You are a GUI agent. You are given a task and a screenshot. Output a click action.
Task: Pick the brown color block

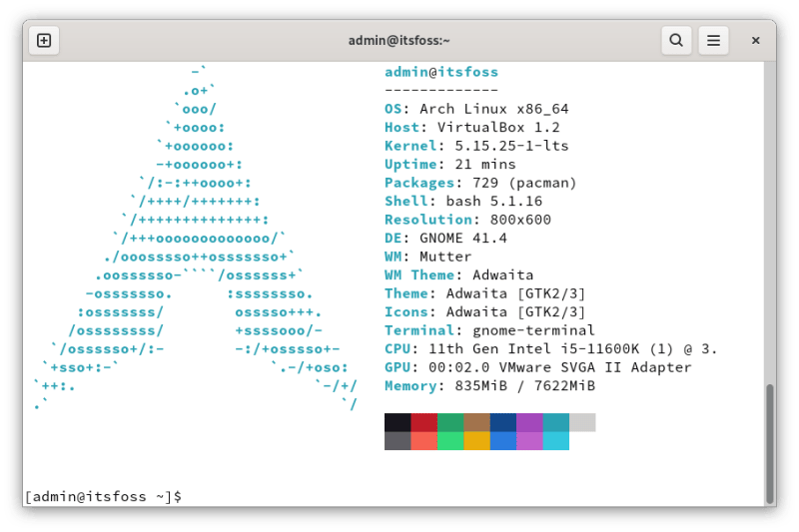(x=476, y=422)
